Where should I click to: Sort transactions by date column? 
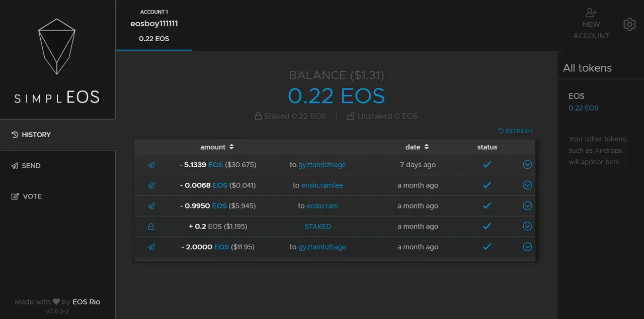pos(417,147)
